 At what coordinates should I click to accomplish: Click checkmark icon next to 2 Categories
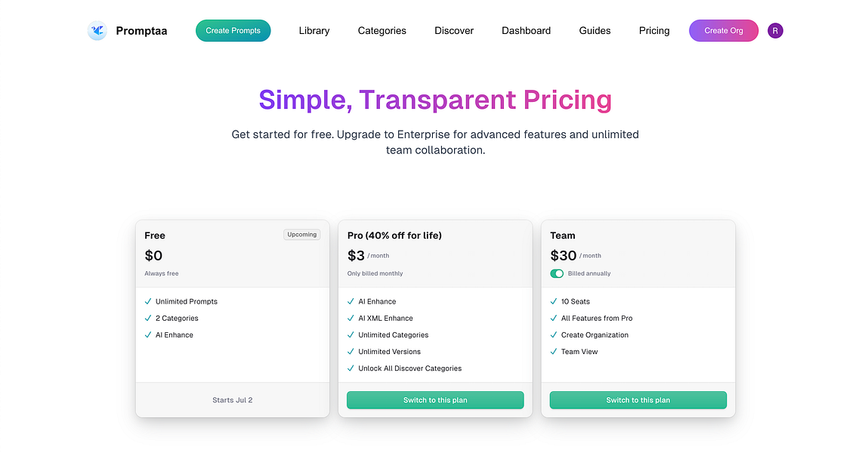(148, 318)
